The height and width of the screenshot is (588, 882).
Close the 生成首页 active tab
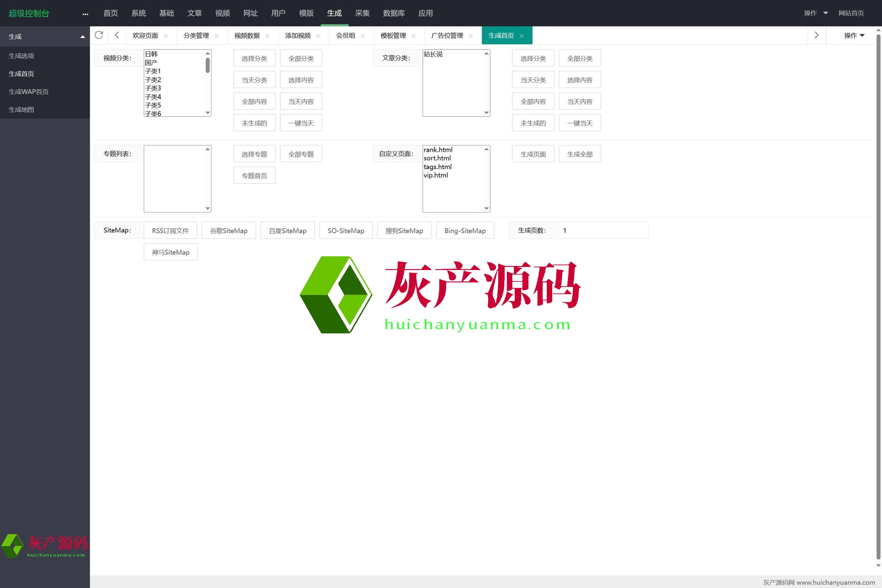point(522,36)
